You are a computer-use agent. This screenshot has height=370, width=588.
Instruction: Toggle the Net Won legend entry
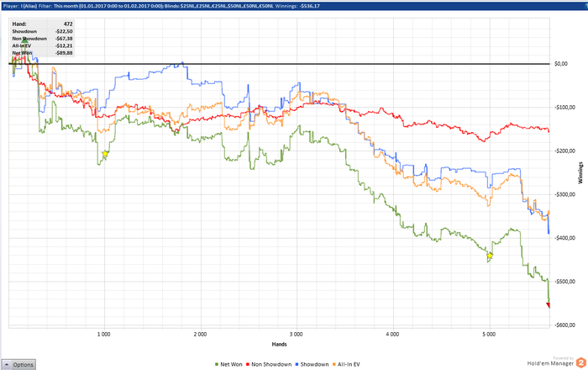coord(228,364)
